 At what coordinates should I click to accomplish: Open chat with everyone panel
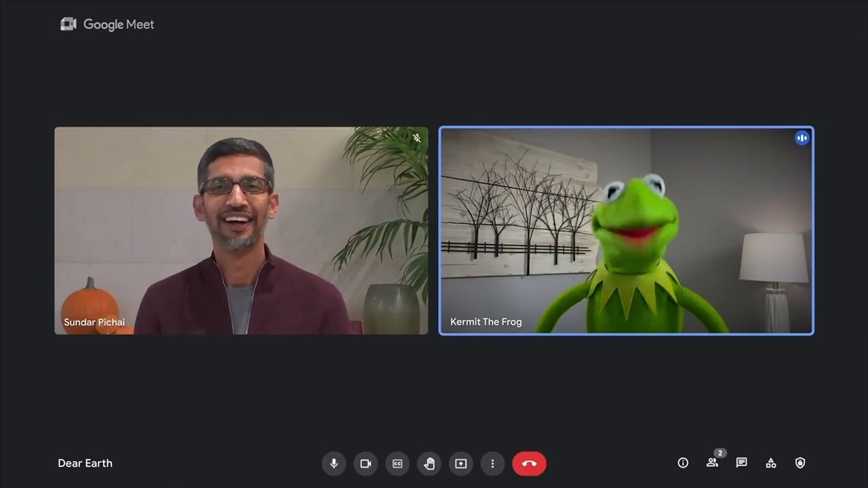742,463
